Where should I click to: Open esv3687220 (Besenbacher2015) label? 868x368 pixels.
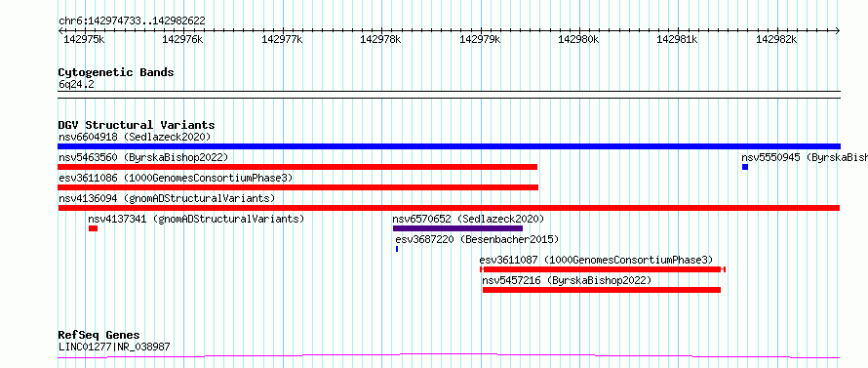click(x=477, y=239)
